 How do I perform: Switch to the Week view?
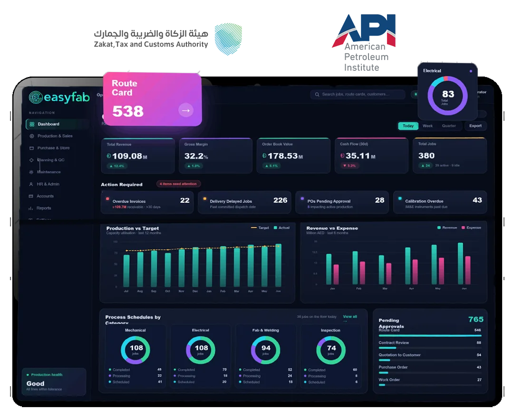coord(427,126)
